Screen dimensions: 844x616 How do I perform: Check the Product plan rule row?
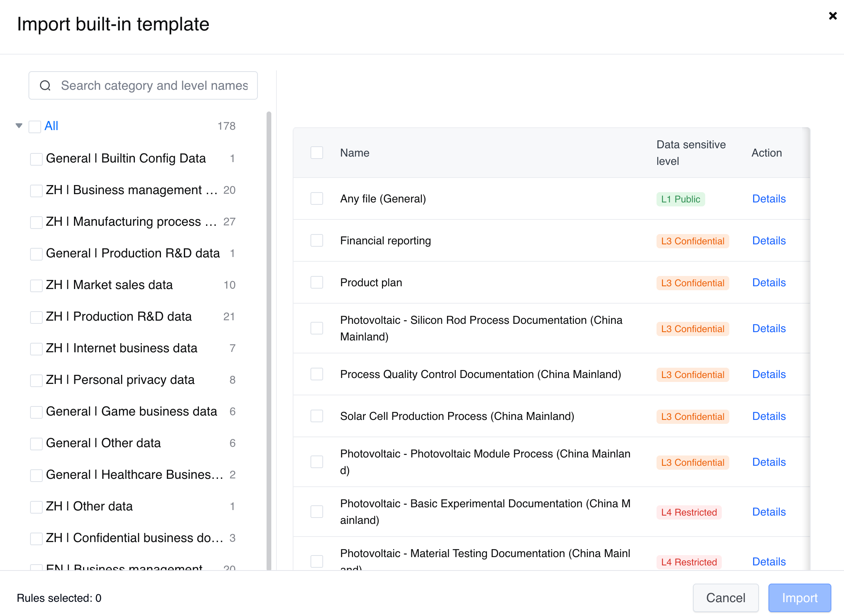[316, 282]
